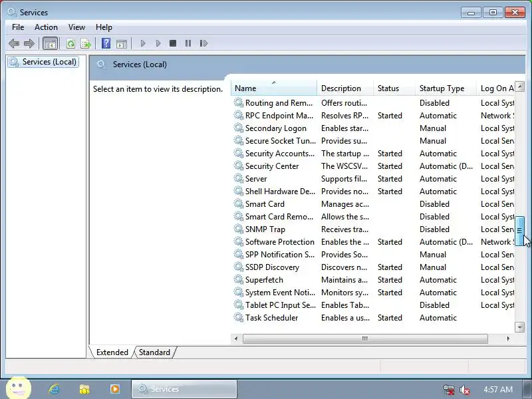Click the Start button orb
The image size is (532, 399).
pyautogui.click(x=19, y=388)
